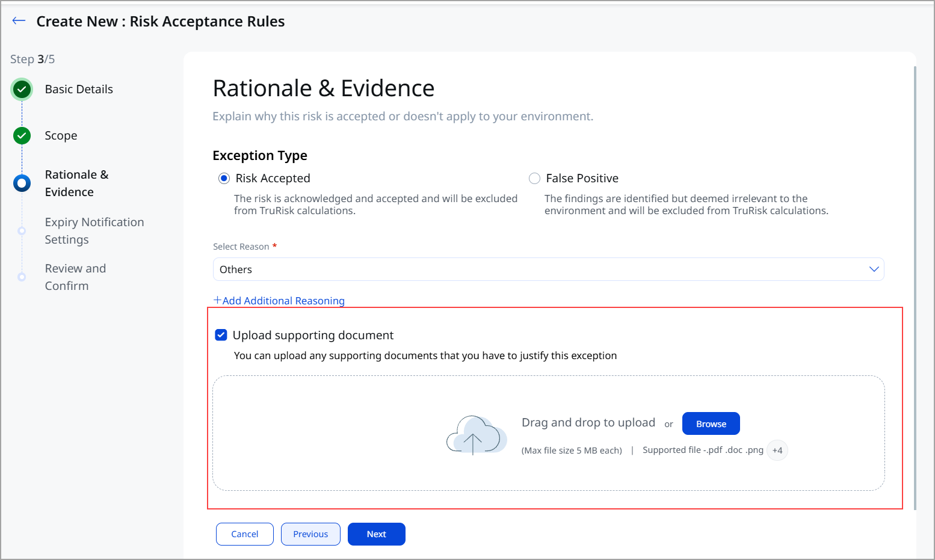The image size is (935, 560).
Task: Click the Basic Details green checkmark icon
Action: coord(22,90)
